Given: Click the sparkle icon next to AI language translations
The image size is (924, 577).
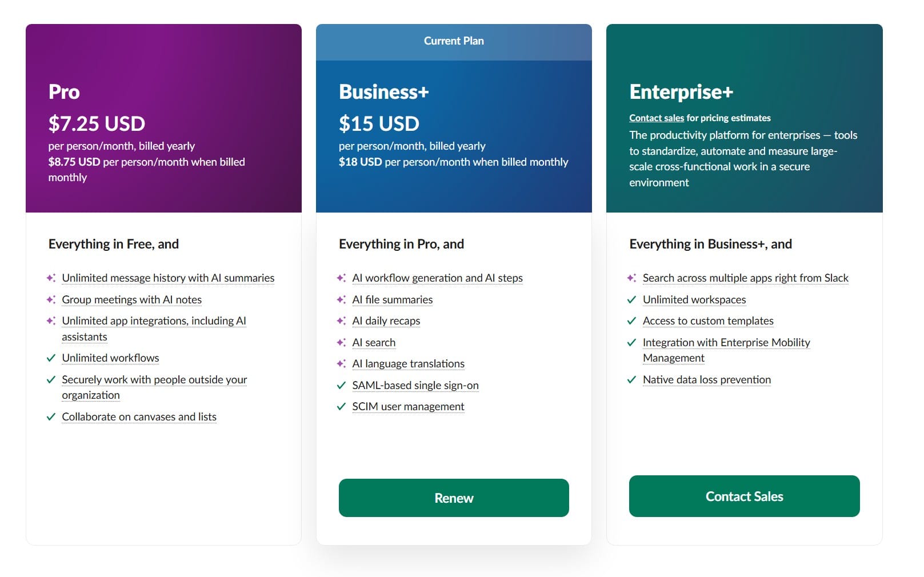Looking at the screenshot, I should (342, 363).
